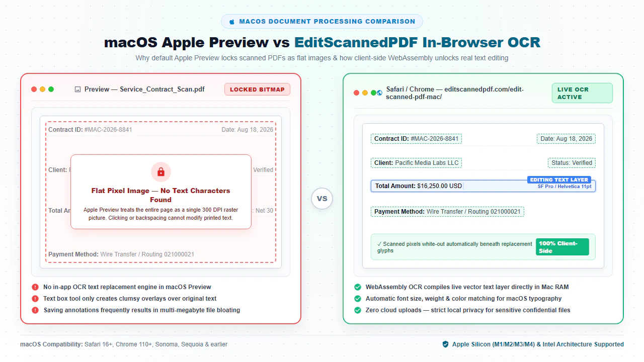The height and width of the screenshot is (362, 644).
Task: Select Payment Method OCR box in browser panel
Action: pos(447,212)
